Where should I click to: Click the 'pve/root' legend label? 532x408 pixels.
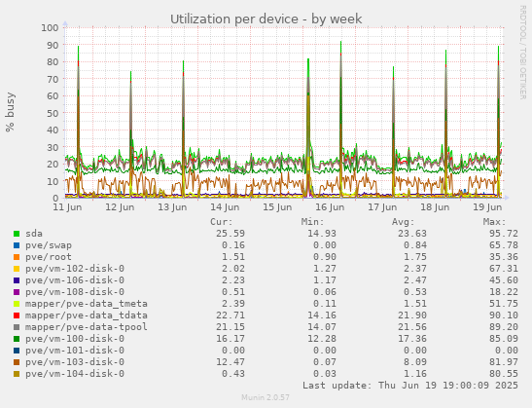(x=49, y=257)
